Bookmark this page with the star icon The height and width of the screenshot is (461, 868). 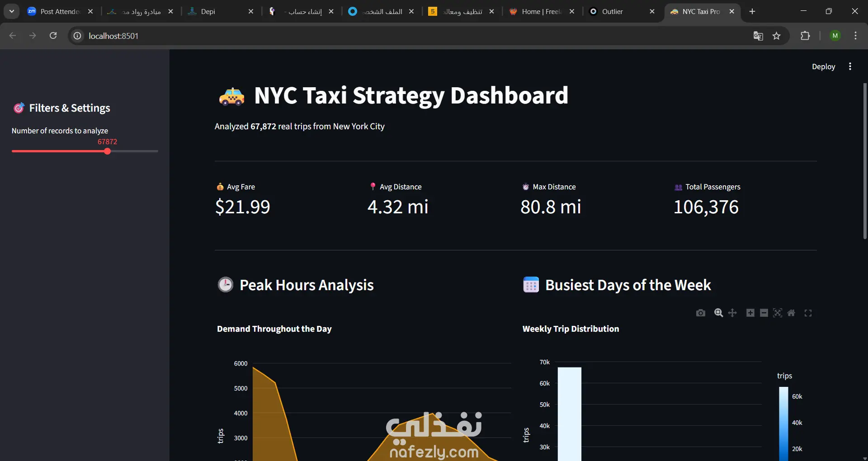(x=777, y=36)
